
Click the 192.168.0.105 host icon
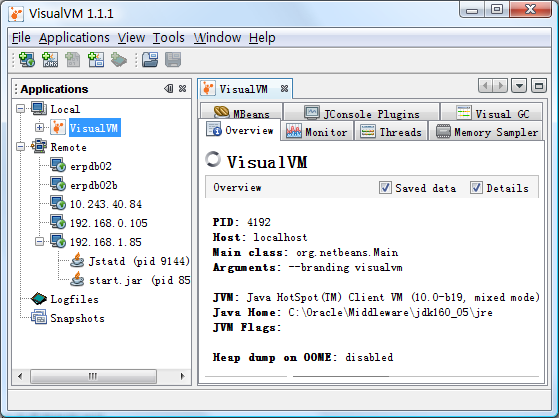pyautogui.click(x=58, y=222)
